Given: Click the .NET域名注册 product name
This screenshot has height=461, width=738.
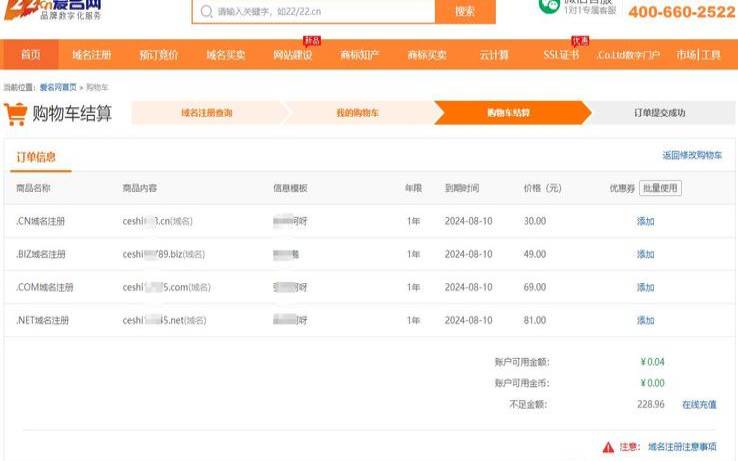Looking at the screenshot, I should click(x=43, y=320).
